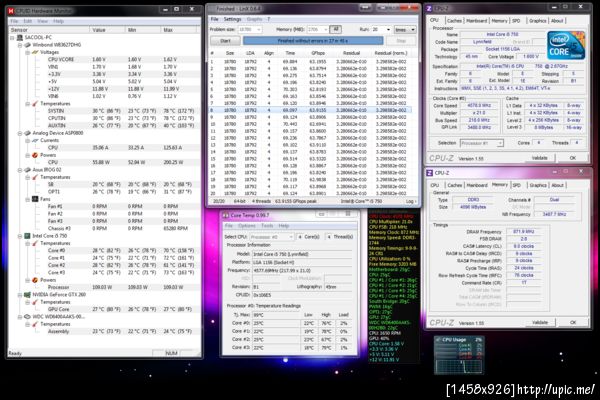The height and width of the screenshot is (400, 600).
Task: Click the All memory button in LinX
Action: (x=336, y=29)
